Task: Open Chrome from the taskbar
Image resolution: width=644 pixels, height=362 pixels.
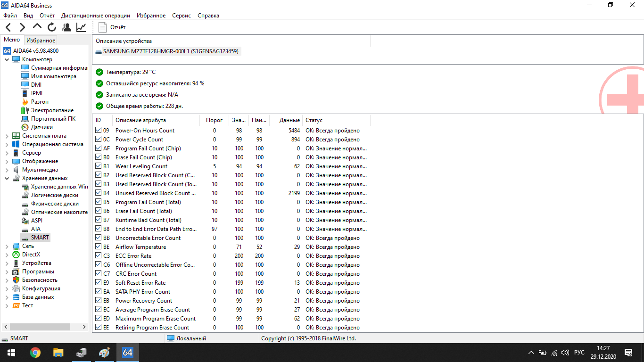Action: pos(35,353)
